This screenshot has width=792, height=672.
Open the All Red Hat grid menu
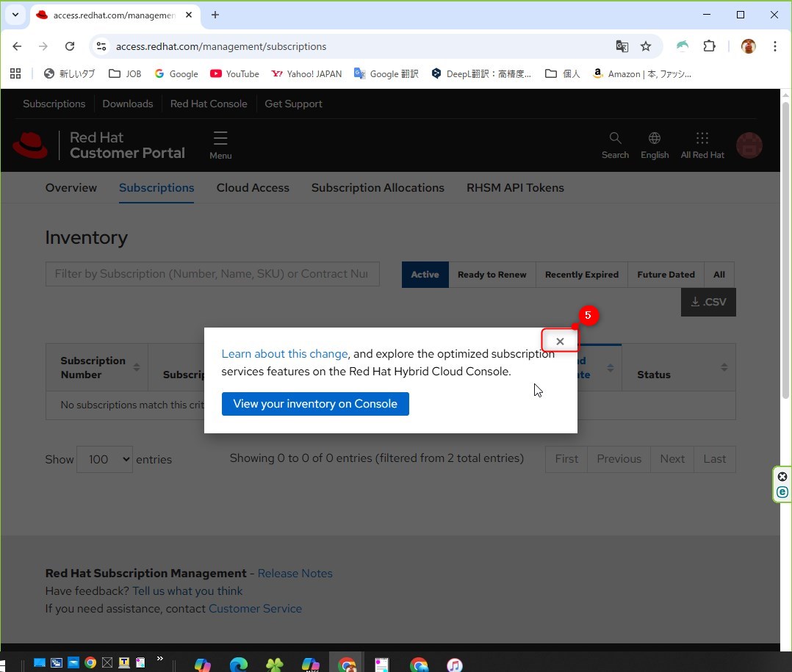pyautogui.click(x=702, y=145)
